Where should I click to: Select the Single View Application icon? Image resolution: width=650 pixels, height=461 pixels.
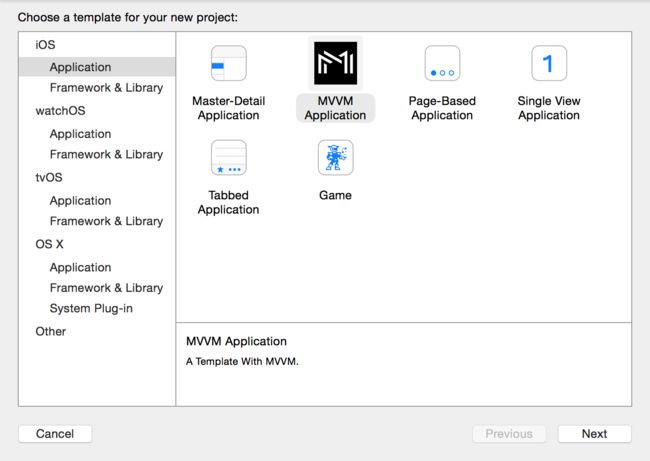point(549,63)
